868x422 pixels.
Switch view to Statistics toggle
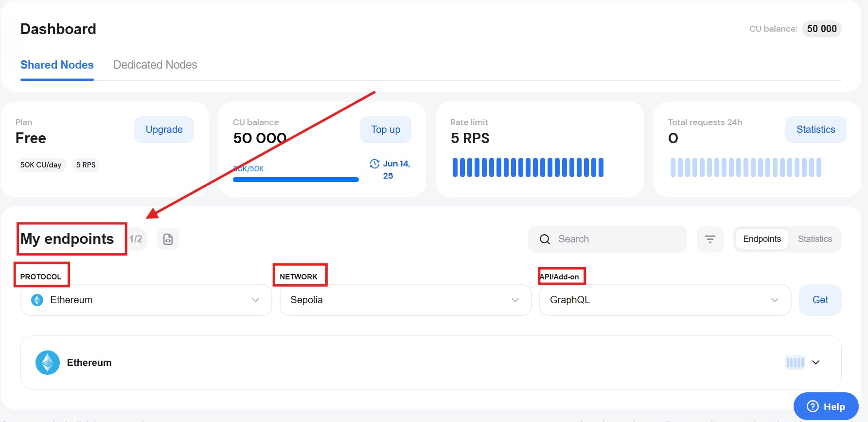[x=815, y=239]
